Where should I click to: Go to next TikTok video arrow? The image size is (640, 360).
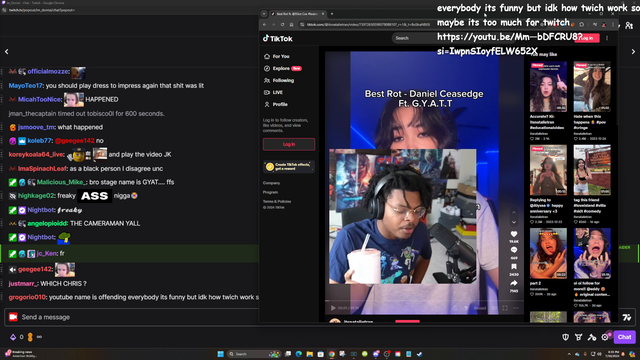(x=514, y=222)
